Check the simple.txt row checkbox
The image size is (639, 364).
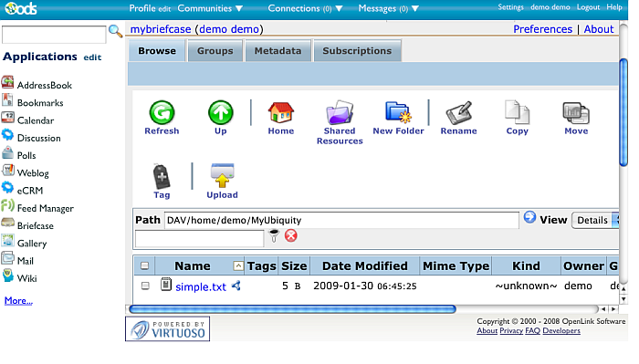[145, 286]
